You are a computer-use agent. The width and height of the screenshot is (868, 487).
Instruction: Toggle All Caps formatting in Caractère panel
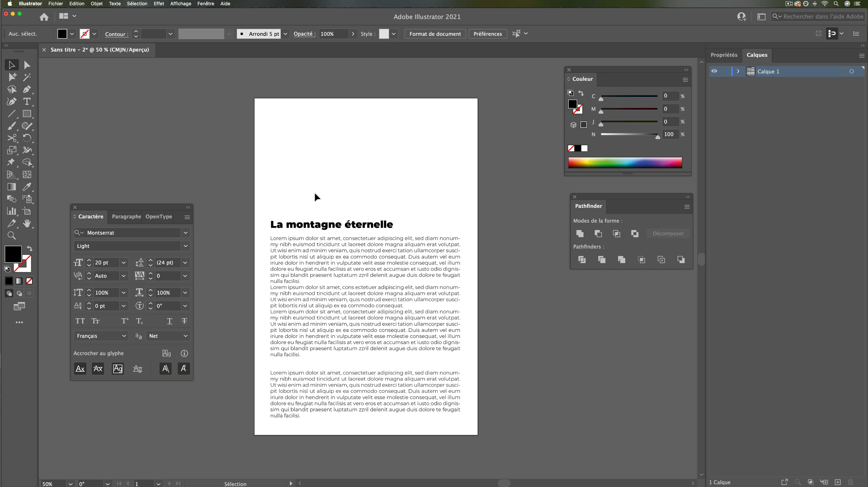(80, 321)
